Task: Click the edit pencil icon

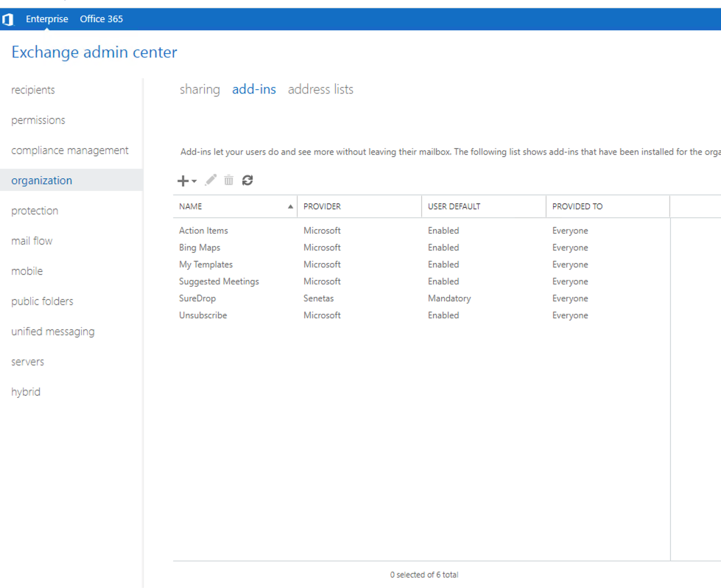Action: pos(211,180)
